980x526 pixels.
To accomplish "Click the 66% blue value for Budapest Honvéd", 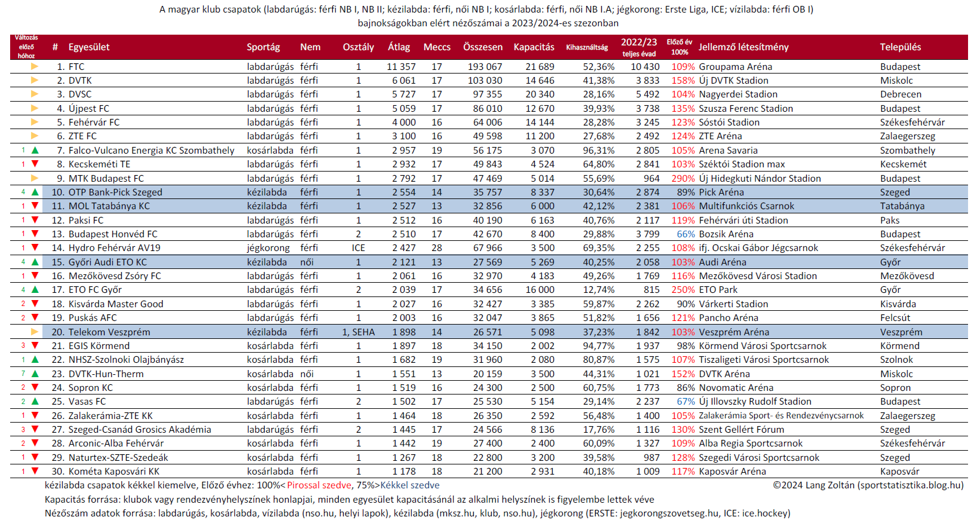I will coord(686,234).
